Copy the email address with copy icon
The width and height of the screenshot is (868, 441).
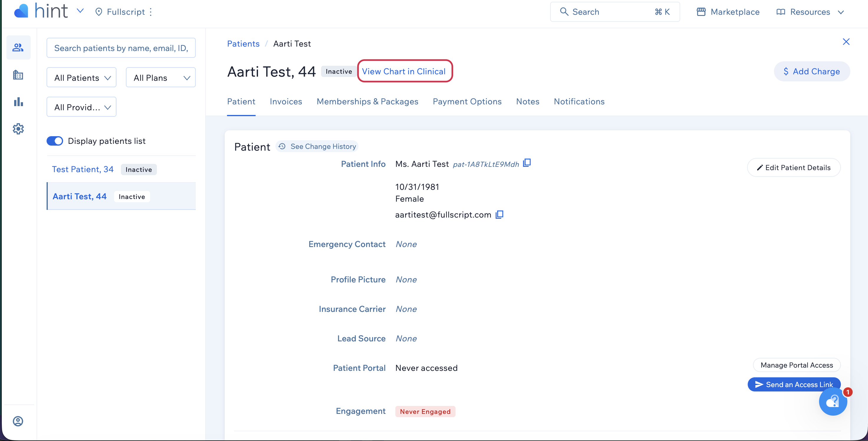pos(499,215)
